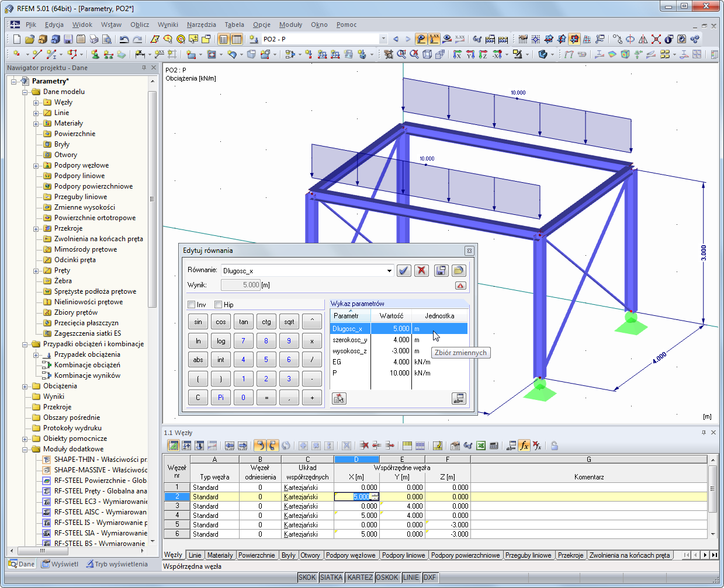Undo last change using table toolbar arrow

(261, 446)
